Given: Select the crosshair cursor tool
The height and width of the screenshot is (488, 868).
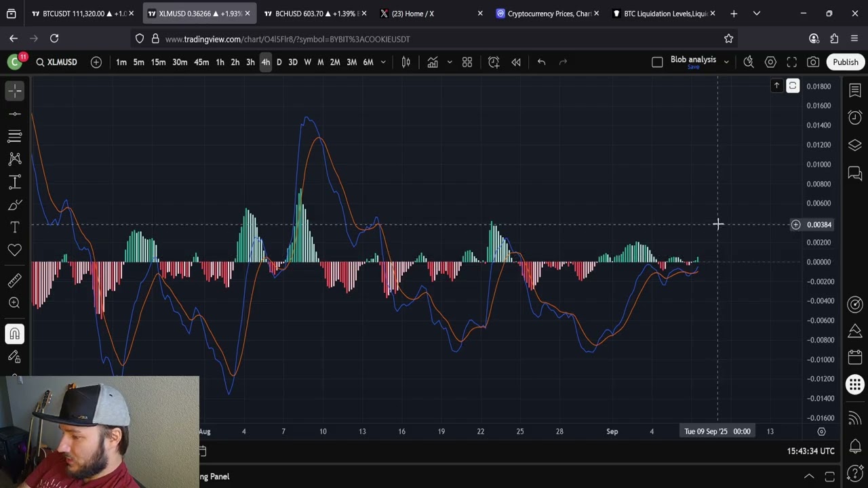Looking at the screenshot, I should click(x=15, y=90).
